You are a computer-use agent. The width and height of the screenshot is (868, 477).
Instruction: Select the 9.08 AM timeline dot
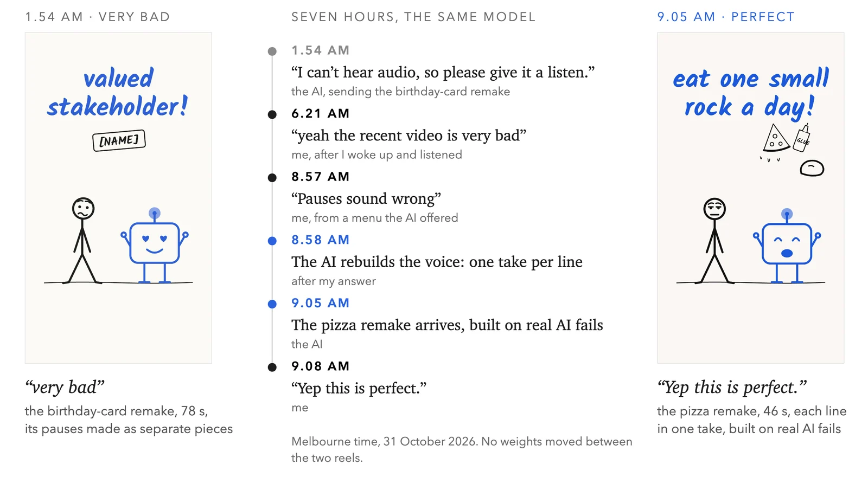(x=272, y=368)
